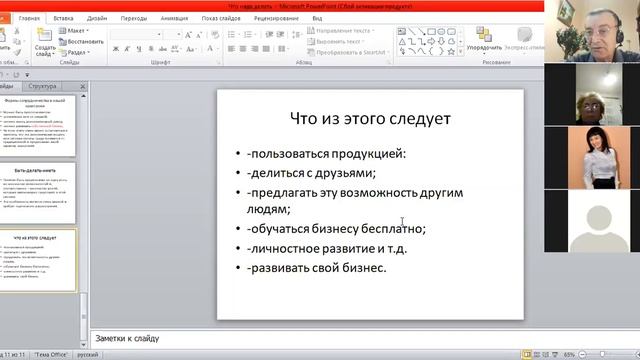Viewport: 640px width, 360px height.
Task: Open change case (Aa) dropdown
Action: (x=191, y=49)
